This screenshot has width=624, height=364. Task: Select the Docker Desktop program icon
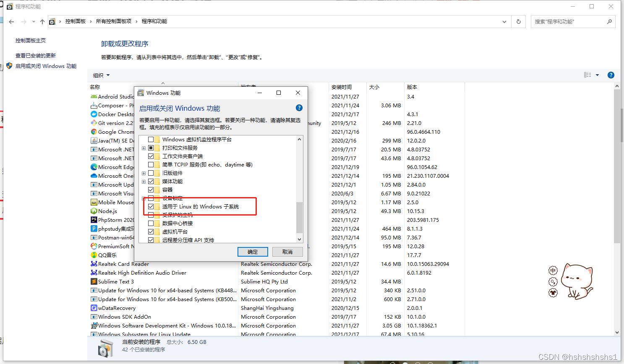pyautogui.click(x=94, y=114)
